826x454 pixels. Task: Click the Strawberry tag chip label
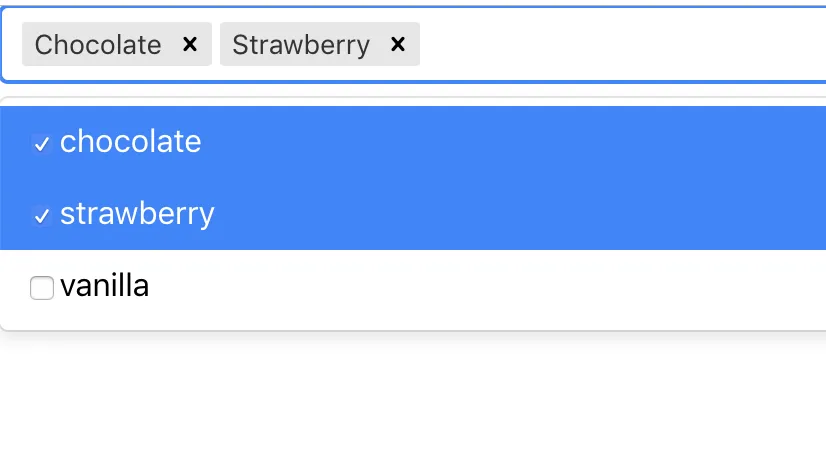(301, 44)
